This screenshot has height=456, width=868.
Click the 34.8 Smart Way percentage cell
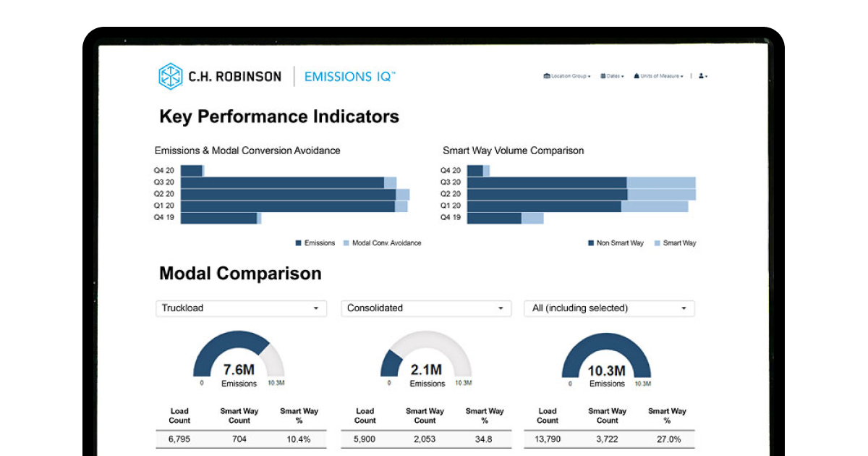(x=484, y=439)
